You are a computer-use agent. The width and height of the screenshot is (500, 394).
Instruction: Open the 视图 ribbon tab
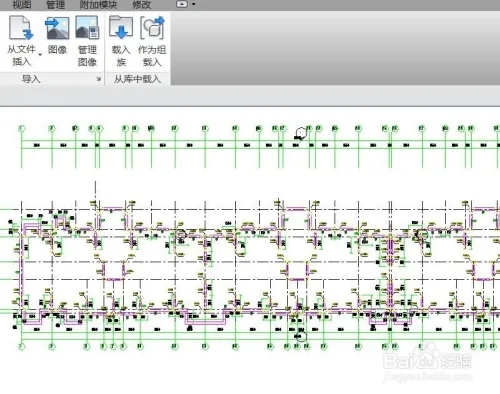pos(22,5)
